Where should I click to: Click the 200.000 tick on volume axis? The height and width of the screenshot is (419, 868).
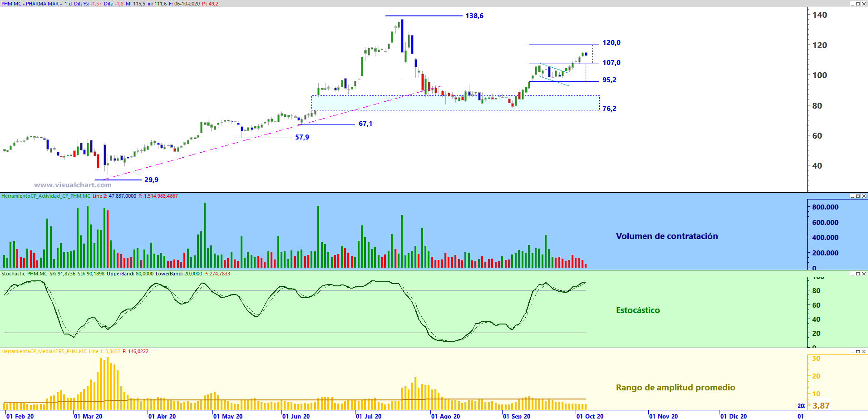click(x=825, y=253)
